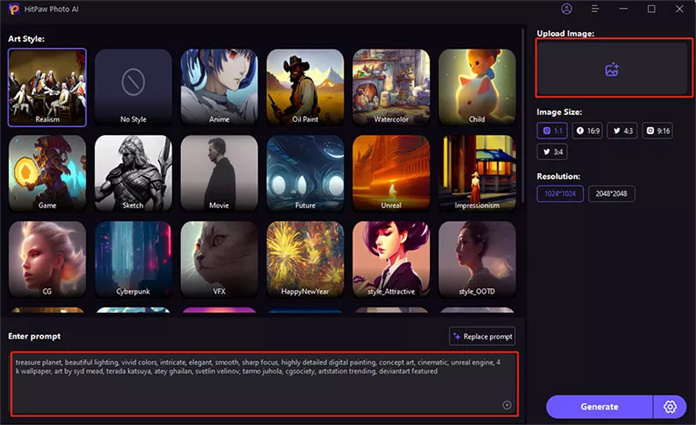Select the No Style option
The width and height of the screenshot is (696, 425).
pos(133,87)
